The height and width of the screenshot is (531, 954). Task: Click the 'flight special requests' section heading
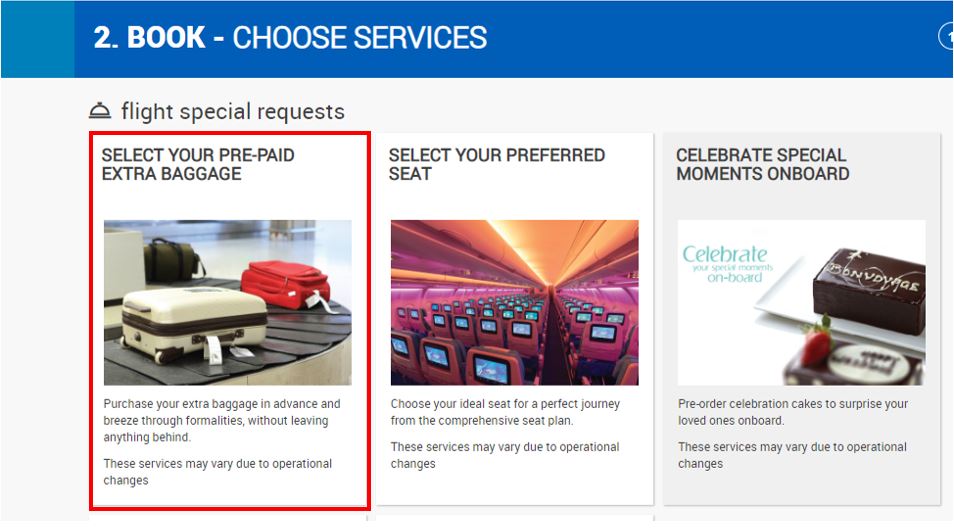(232, 111)
